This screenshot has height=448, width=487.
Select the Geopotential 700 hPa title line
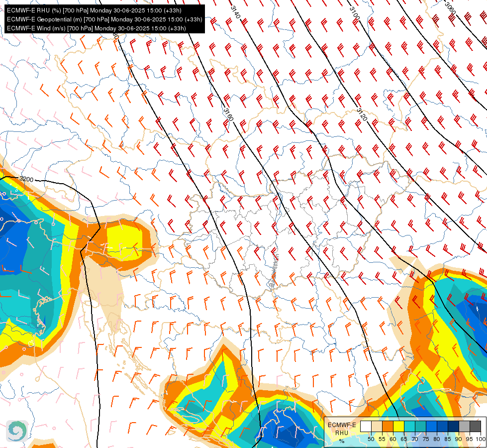coord(104,19)
